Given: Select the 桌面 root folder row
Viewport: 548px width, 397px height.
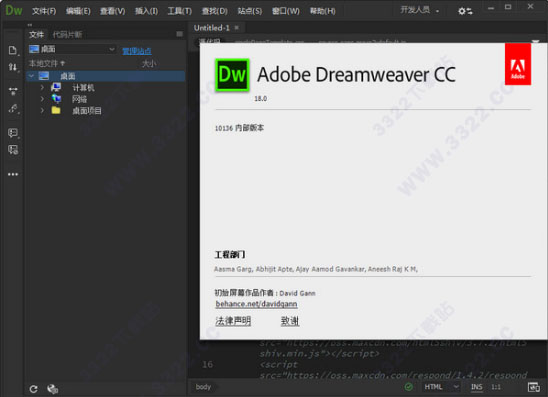Looking at the screenshot, I should pyautogui.click(x=106, y=76).
